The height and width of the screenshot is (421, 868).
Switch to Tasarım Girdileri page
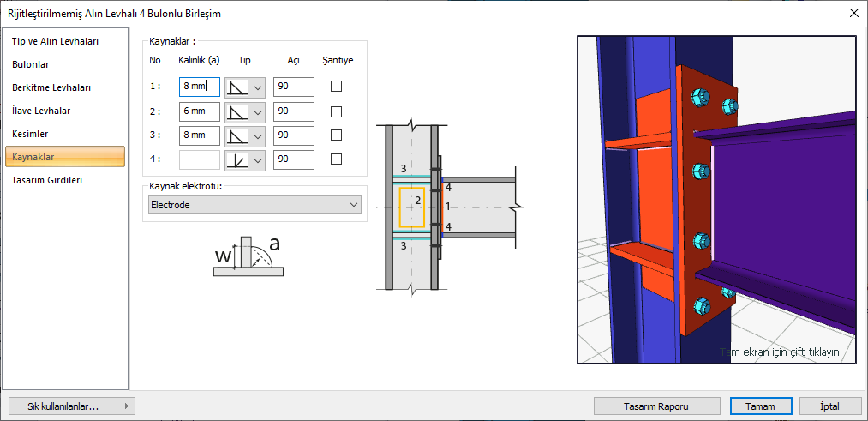(x=47, y=180)
